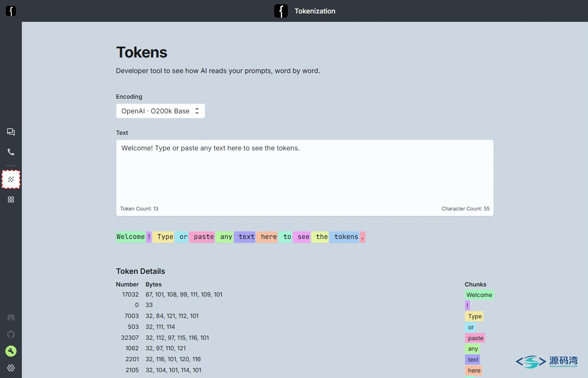Click the Token Details heading
This screenshot has height=378, width=588.
tap(141, 271)
